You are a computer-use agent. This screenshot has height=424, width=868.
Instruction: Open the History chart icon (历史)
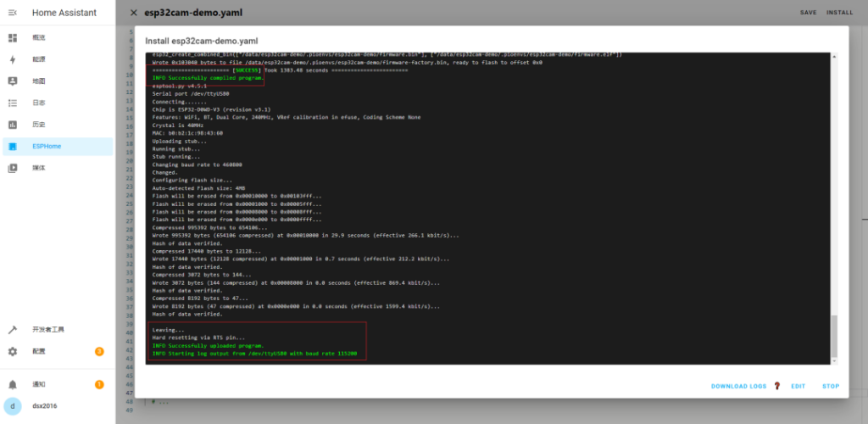(x=13, y=125)
